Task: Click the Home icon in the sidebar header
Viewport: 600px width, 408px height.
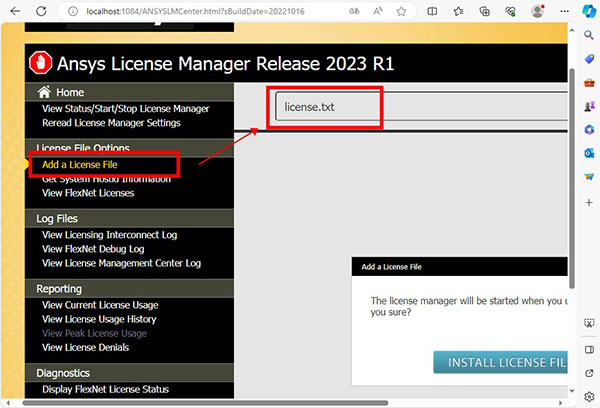Action: [x=43, y=91]
